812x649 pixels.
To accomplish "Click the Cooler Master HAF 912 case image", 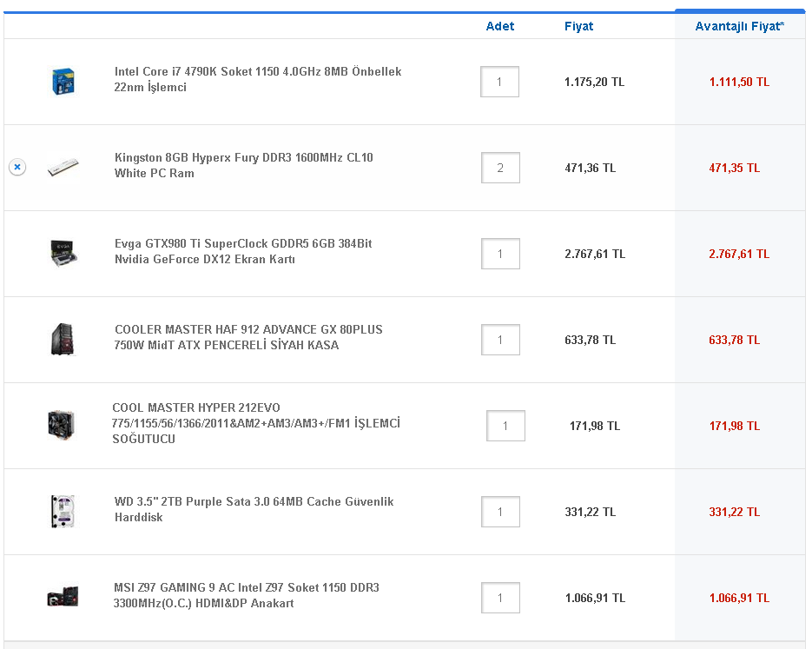I will tap(63, 339).
